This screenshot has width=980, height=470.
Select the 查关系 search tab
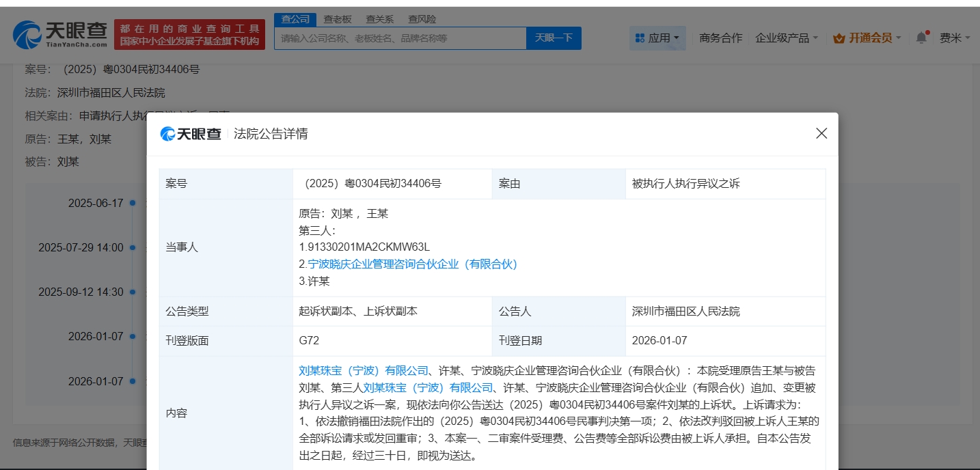(379, 19)
